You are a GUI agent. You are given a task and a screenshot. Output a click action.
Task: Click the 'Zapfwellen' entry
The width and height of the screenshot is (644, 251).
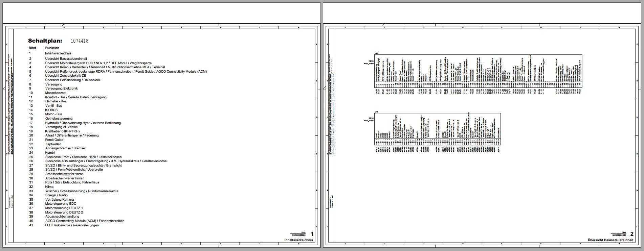point(53,144)
